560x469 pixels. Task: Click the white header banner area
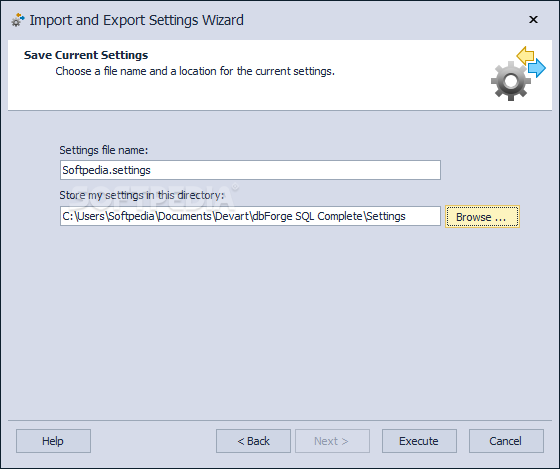[280, 75]
